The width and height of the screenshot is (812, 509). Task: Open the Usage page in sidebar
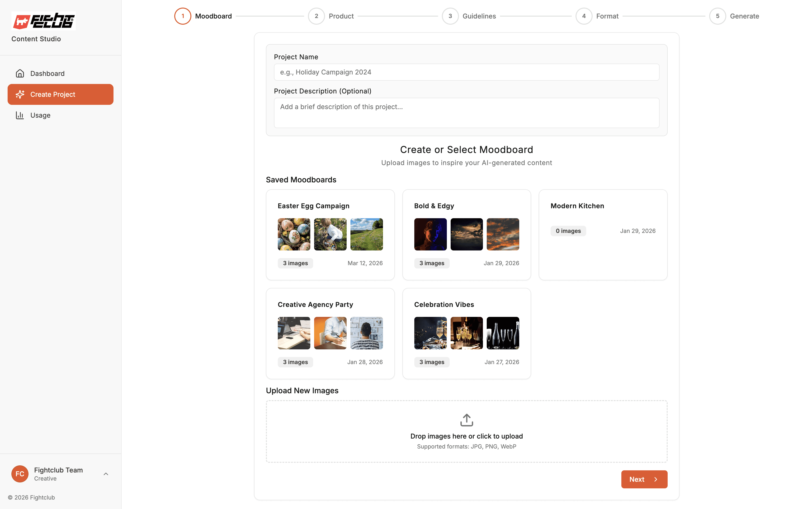coord(40,115)
